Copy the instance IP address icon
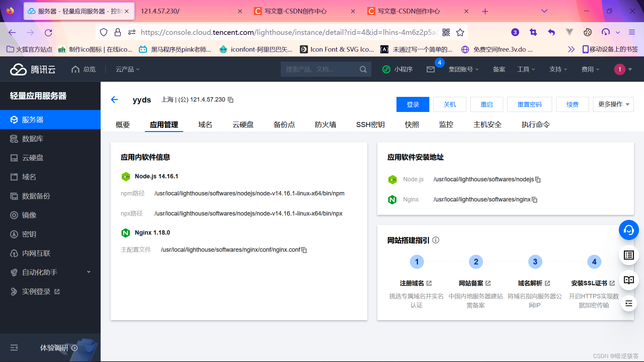This screenshot has width=644, height=362. pyautogui.click(x=230, y=100)
